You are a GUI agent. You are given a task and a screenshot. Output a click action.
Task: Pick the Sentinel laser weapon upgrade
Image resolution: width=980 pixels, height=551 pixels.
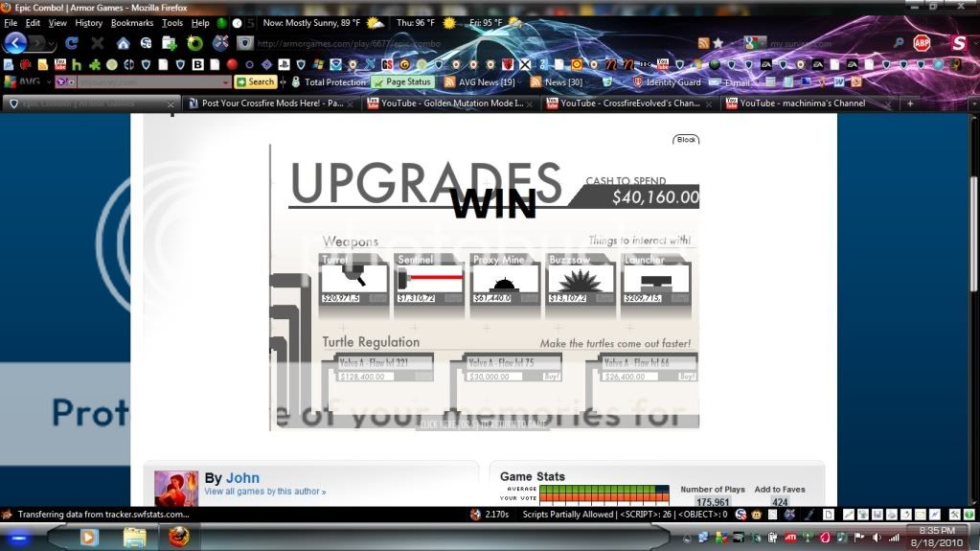pos(430,280)
